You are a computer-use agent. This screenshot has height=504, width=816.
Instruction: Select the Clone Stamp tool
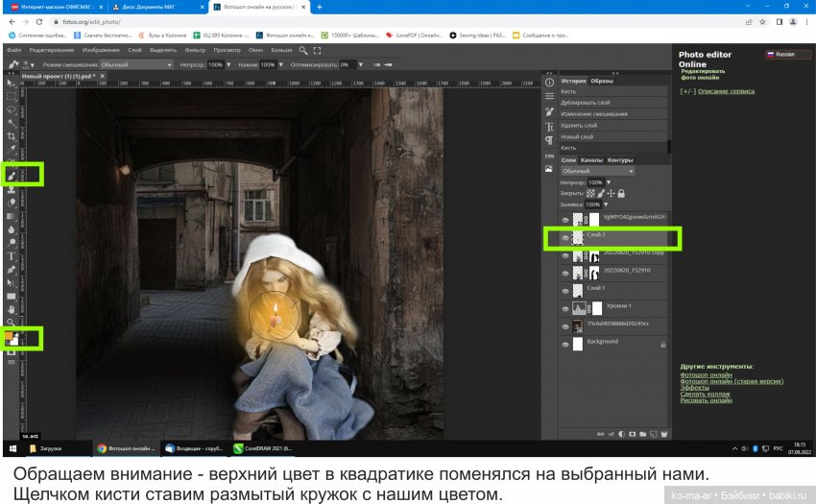tap(11, 189)
